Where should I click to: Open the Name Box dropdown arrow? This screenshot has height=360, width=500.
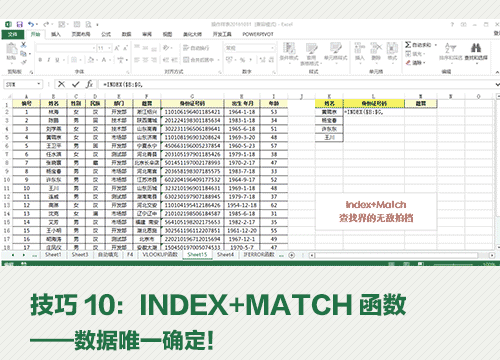coord(39,84)
